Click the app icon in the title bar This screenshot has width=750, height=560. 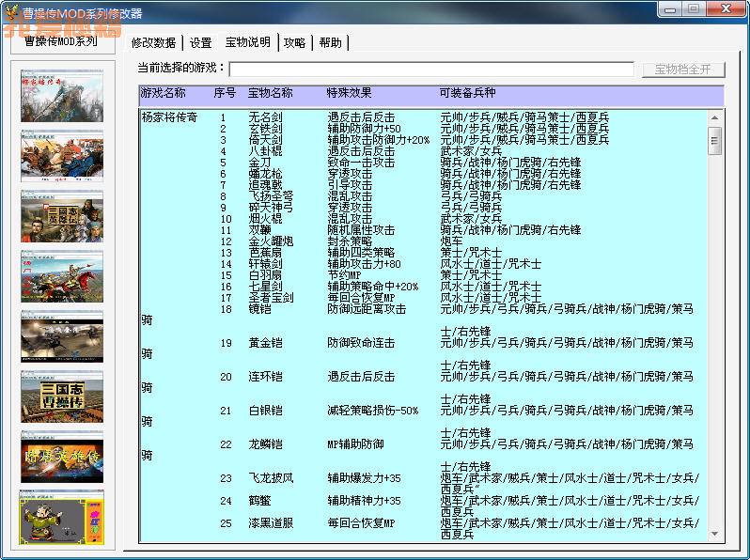(x=13, y=13)
